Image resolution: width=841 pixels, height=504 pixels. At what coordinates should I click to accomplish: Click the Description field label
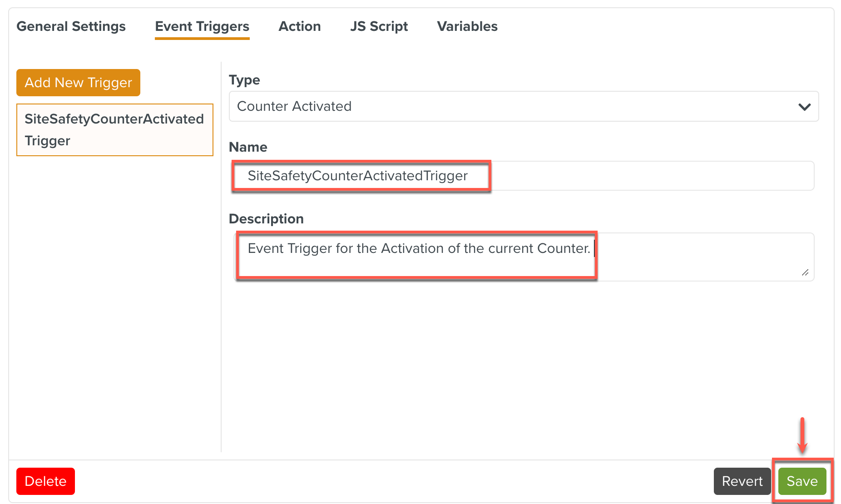tap(266, 219)
